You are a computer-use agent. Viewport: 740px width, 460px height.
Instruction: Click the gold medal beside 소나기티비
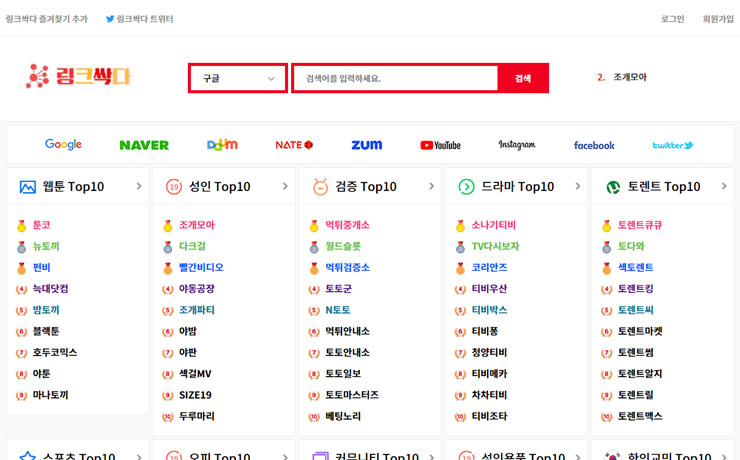tap(460, 226)
